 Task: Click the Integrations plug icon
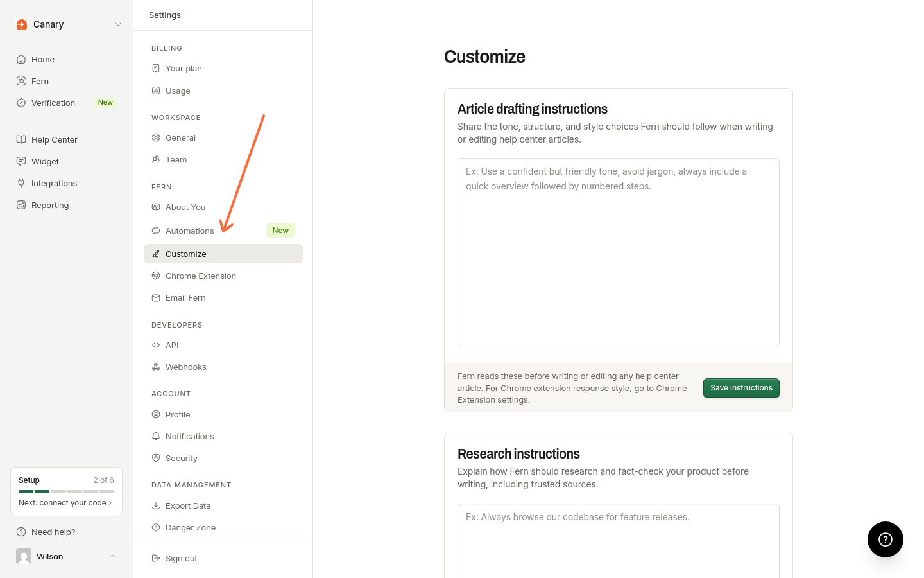click(x=21, y=183)
